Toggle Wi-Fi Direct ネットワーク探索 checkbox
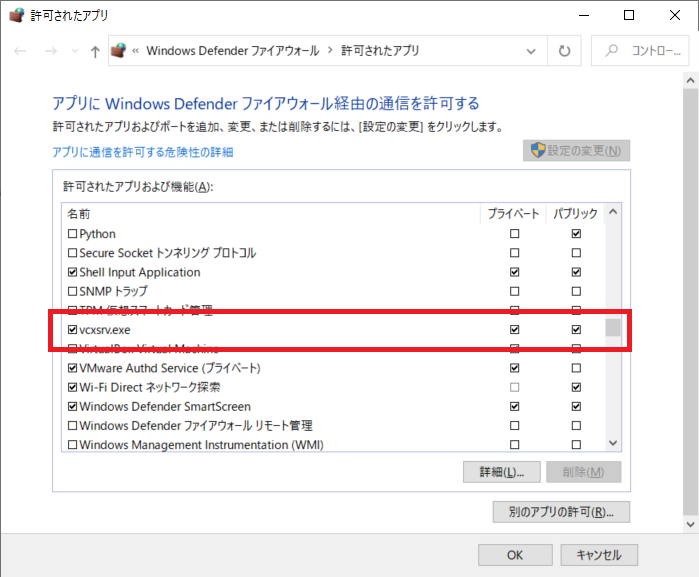The image size is (699, 577). click(x=72, y=387)
